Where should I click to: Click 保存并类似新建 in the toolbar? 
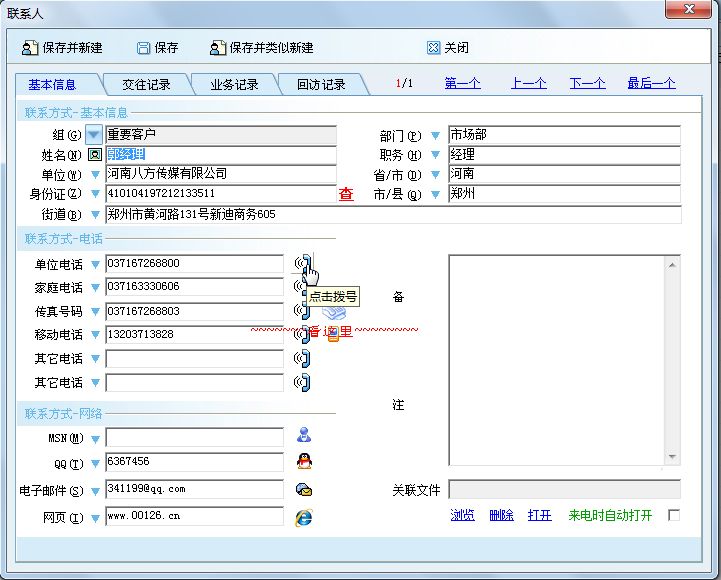pos(261,48)
